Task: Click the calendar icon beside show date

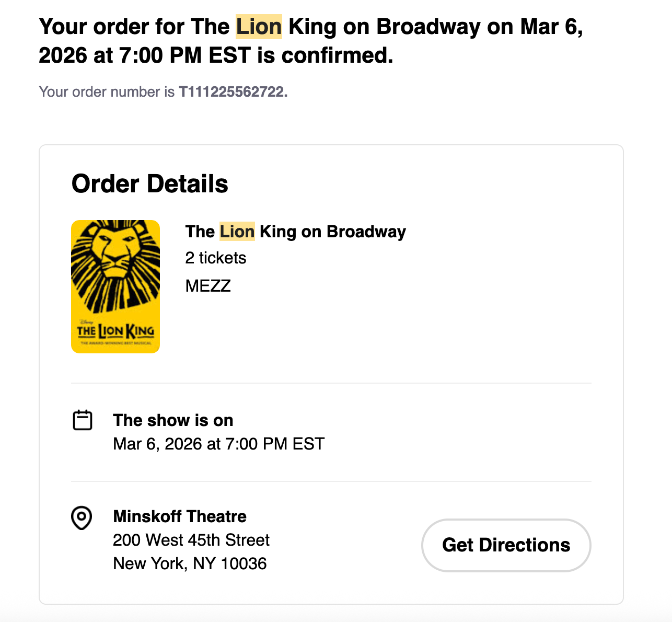Action: pyautogui.click(x=82, y=420)
